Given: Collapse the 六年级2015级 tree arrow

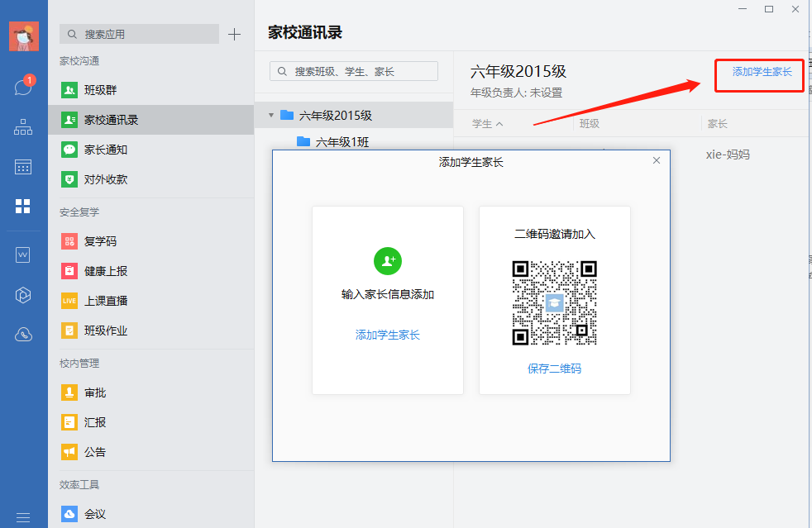Looking at the screenshot, I should tap(271, 115).
